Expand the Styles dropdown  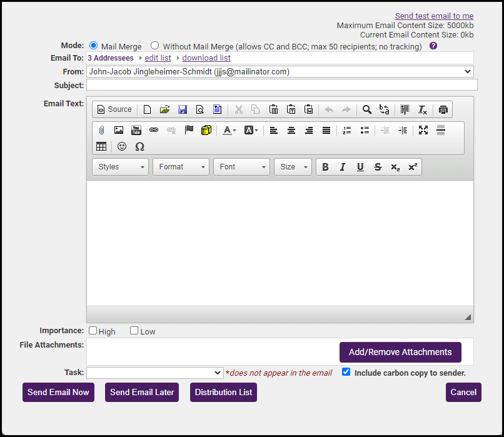[x=121, y=167]
